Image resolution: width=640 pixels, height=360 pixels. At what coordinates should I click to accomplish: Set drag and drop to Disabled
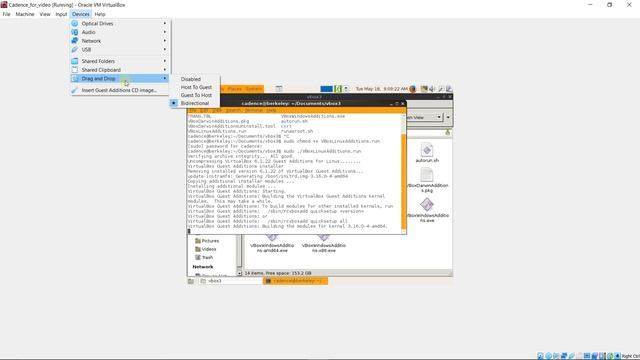195,79
